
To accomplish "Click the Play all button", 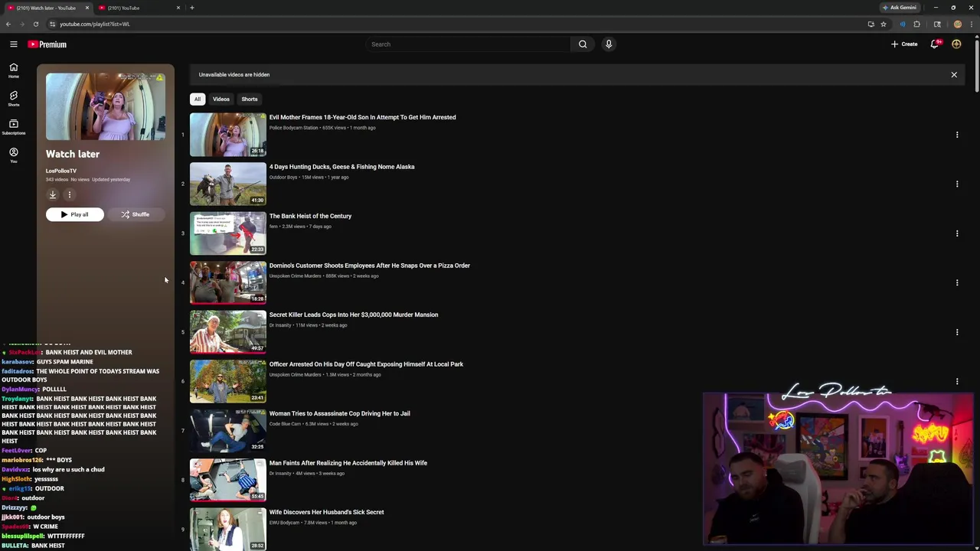I will coord(75,214).
